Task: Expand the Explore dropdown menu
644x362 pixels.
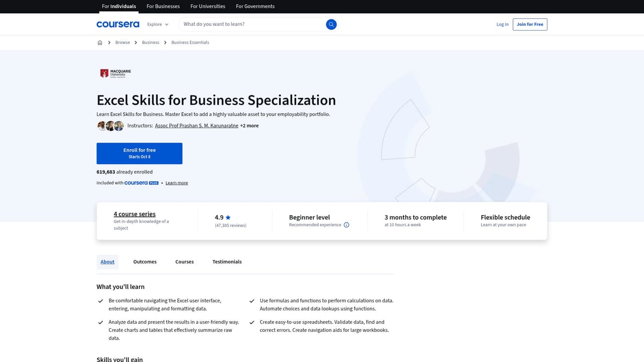Action: [x=157, y=24]
